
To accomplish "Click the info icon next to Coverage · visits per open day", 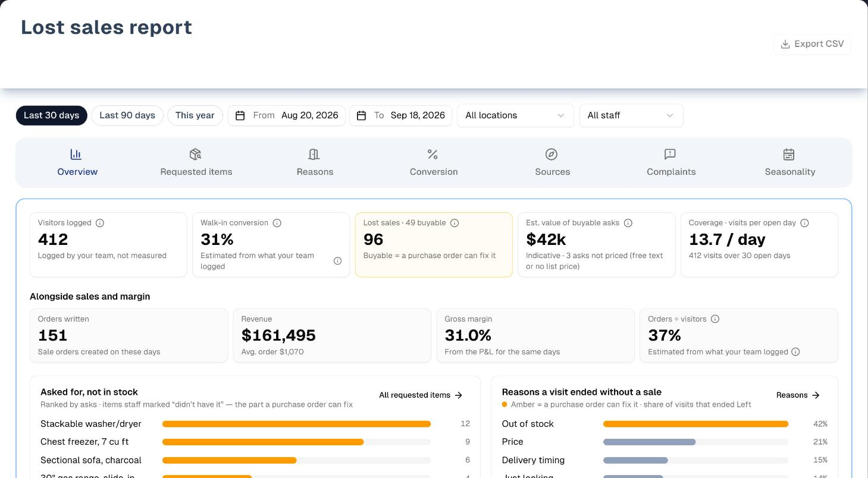I will (804, 223).
